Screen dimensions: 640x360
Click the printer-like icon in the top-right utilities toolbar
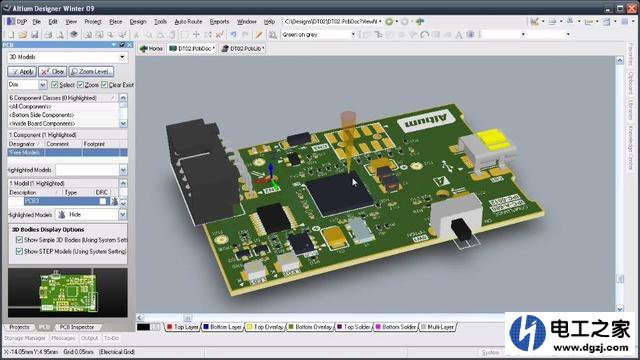point(552,22)
